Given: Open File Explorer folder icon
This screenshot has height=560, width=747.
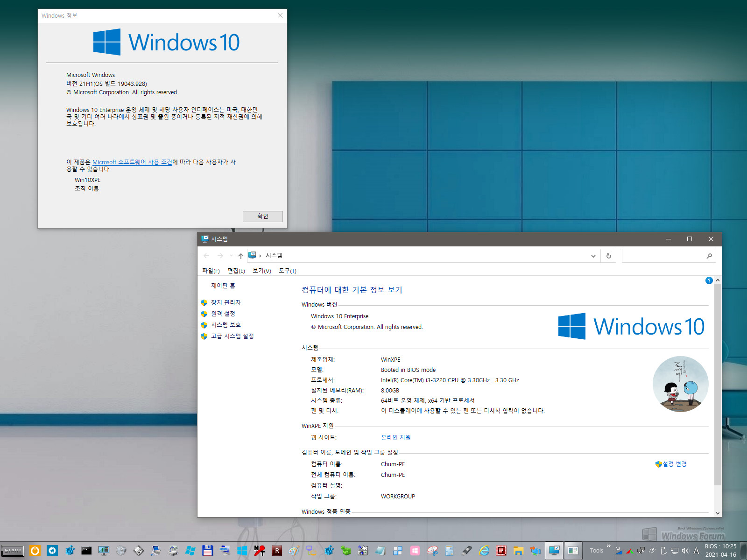Looking at the screenshot, I should 518,551.
